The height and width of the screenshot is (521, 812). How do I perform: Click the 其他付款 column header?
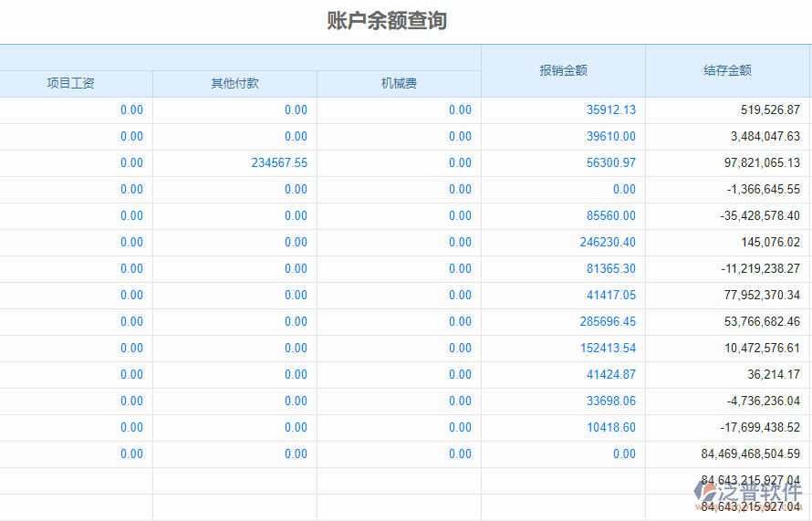234,84
